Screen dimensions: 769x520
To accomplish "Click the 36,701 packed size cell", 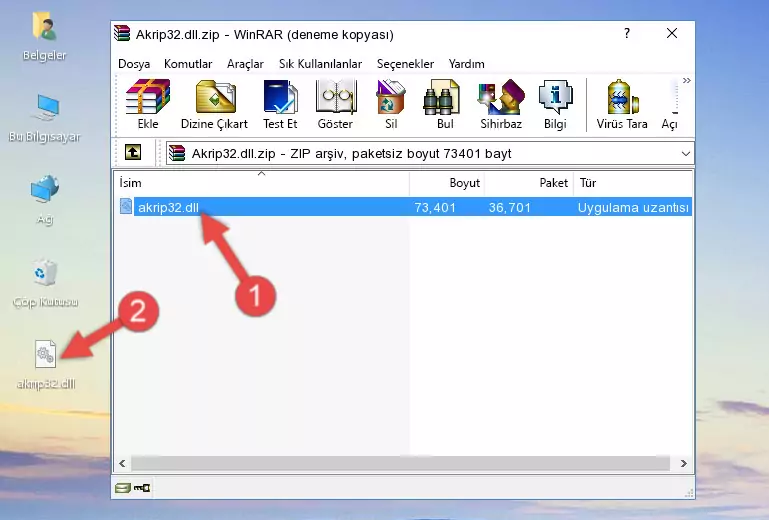I will pos(510,208).
